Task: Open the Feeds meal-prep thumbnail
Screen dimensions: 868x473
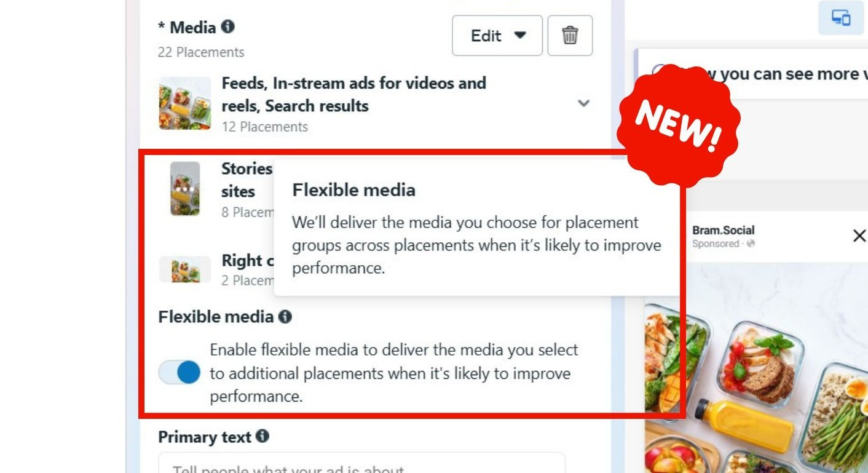Action: pos(185,103)
